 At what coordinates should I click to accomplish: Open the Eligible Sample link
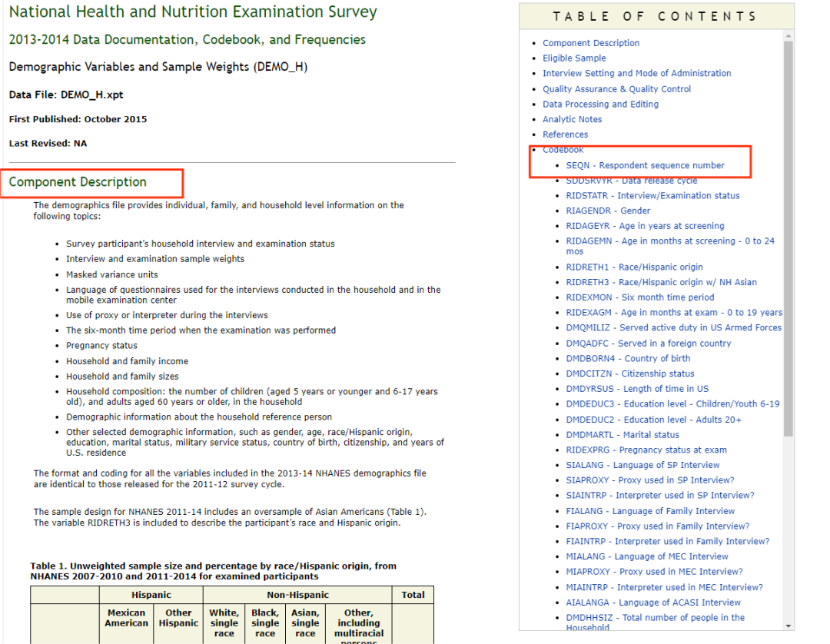click(x=574, y=58)
